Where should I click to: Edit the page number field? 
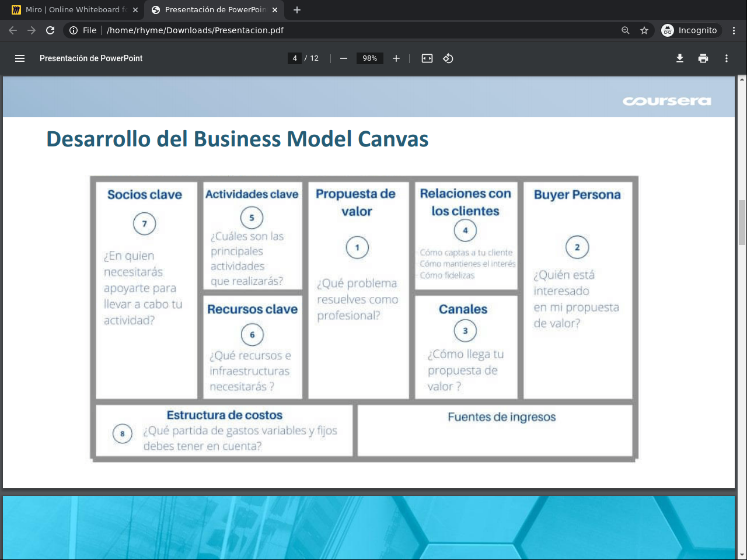click(x=295, y=58)
